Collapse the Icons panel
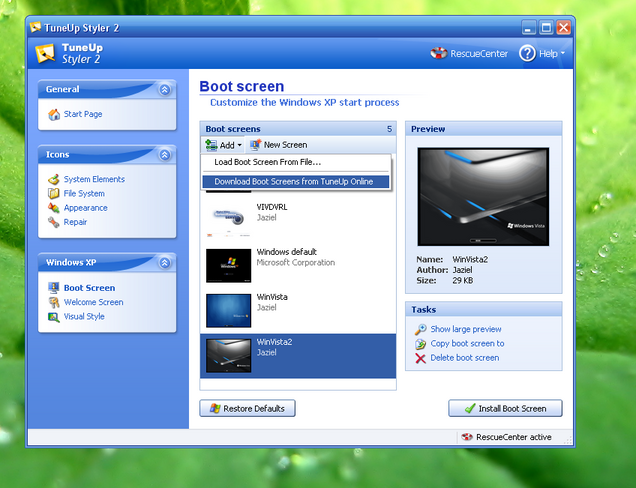Screen dimensions: 636x488 tap(165, 155)
